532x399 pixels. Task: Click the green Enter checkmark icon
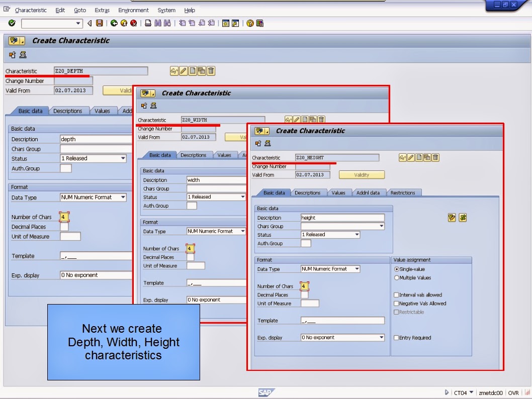12,23
